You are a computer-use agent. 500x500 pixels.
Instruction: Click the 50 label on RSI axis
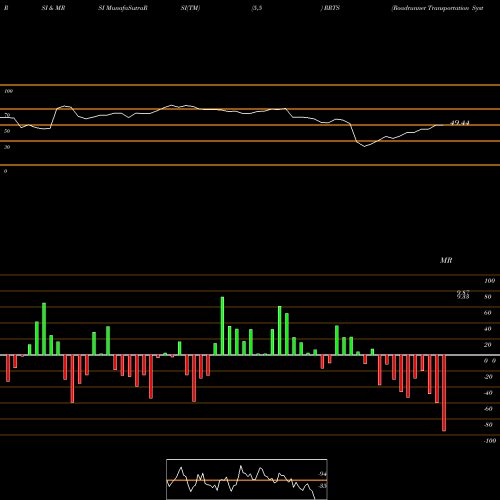coord(7,131)
